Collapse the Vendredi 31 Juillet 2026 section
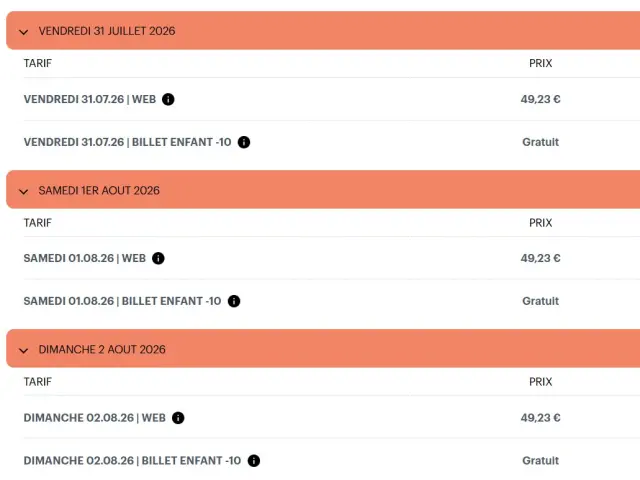The image size is (640, 480). (24, 31)
